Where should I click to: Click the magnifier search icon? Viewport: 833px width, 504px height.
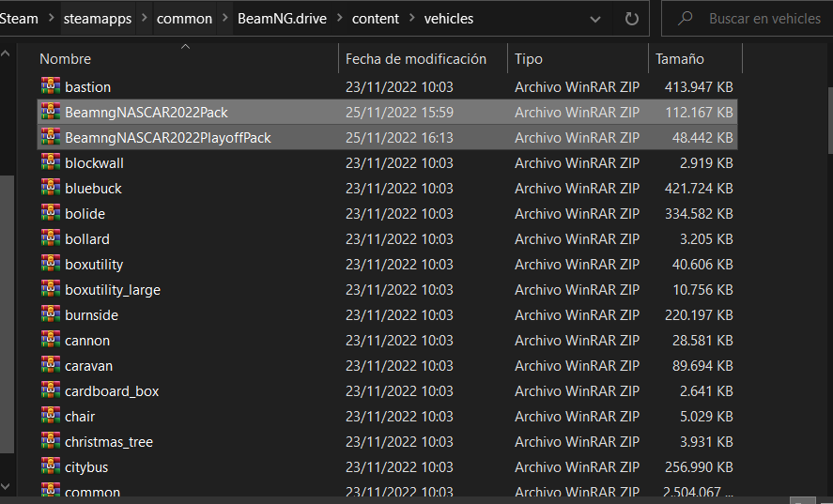tap(686, 19)
